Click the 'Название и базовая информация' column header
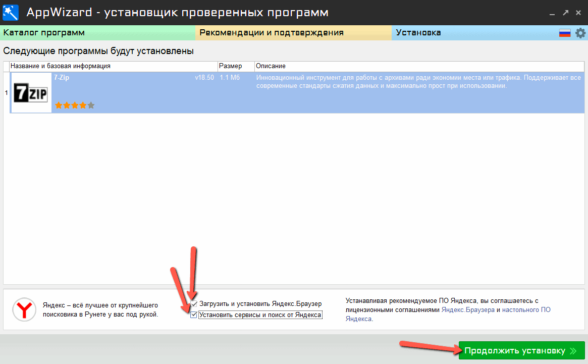This screenshot has width=588, height=364. click(x=61, y=66)
